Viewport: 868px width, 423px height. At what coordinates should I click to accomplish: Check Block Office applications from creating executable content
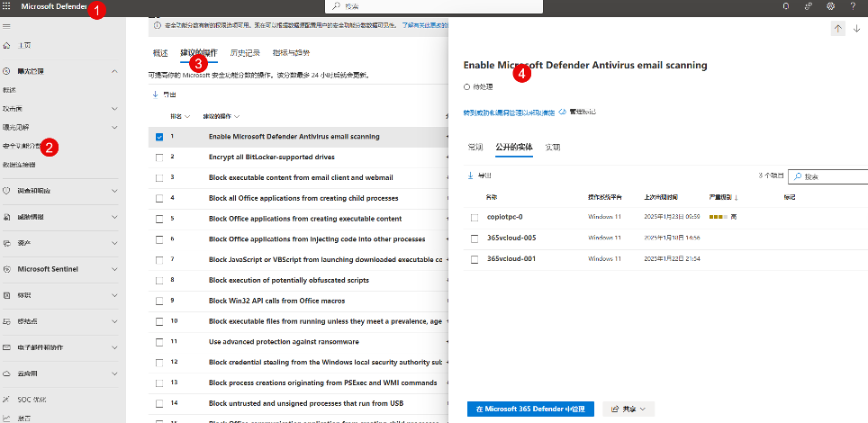pyautogui.click(x=159, y=219)
